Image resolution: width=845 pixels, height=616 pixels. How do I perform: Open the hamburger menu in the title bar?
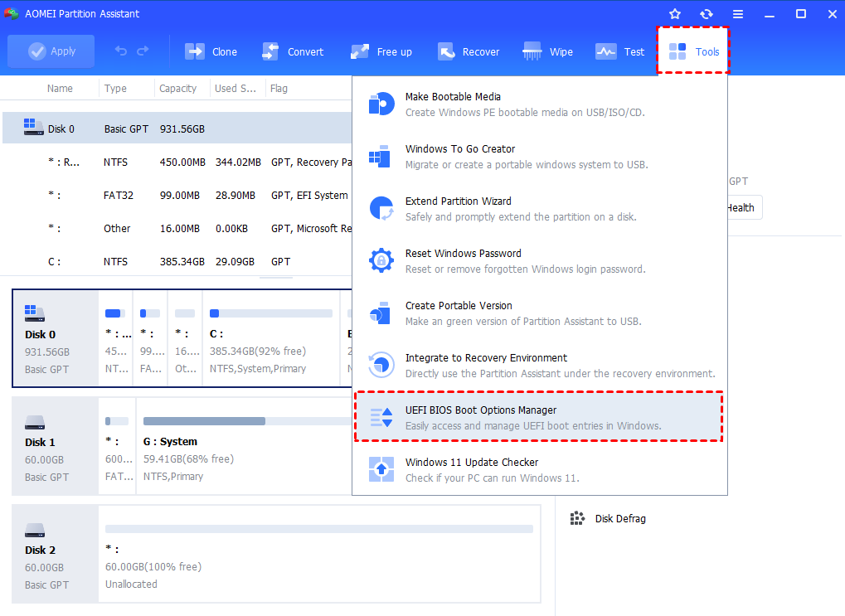tap(737, 13)
